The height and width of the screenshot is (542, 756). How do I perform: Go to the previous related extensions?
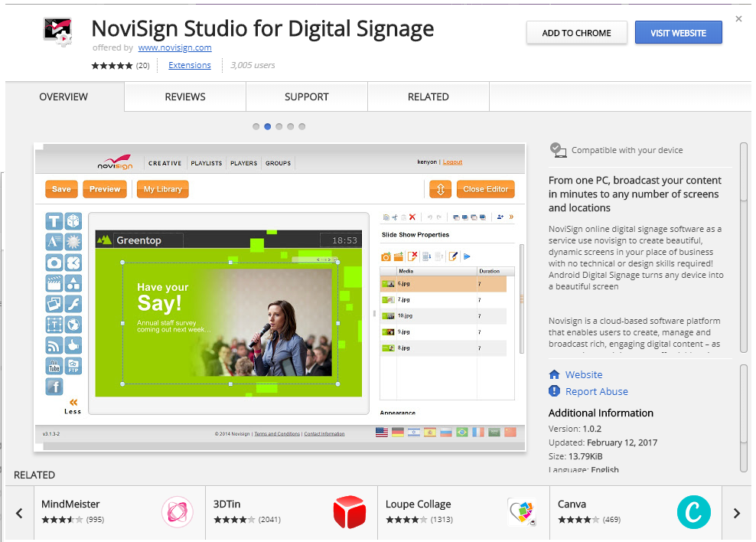(x=19, y=513)
